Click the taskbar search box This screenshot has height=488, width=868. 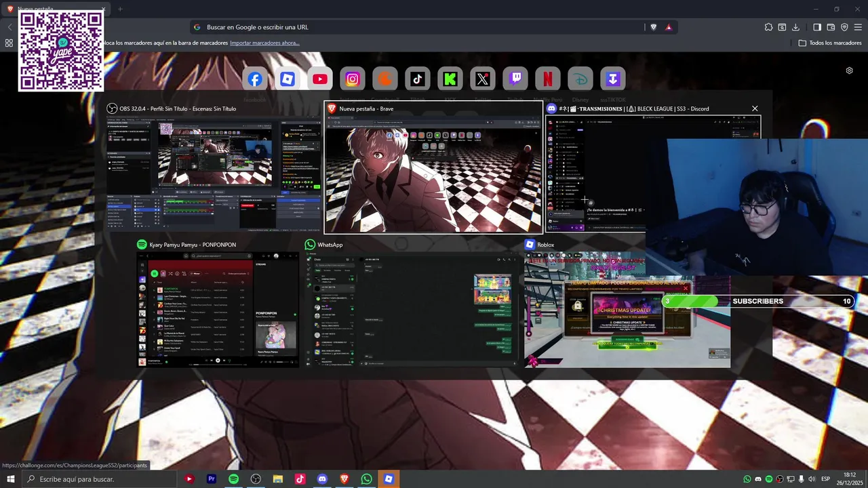99,479
